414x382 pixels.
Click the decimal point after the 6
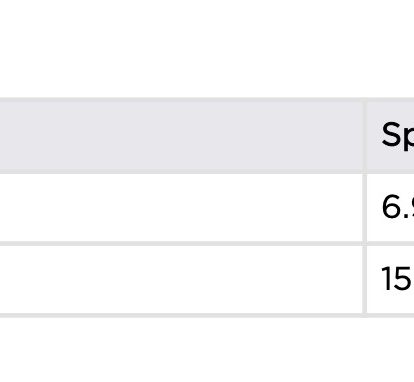point(405,216)
